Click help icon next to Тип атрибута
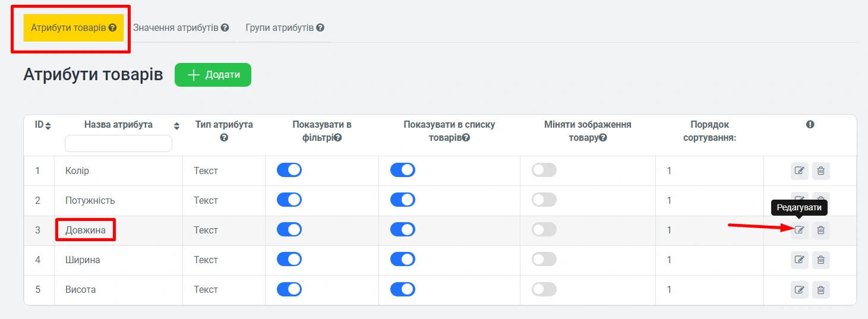The image size is (868, 319). click(224, 138)
